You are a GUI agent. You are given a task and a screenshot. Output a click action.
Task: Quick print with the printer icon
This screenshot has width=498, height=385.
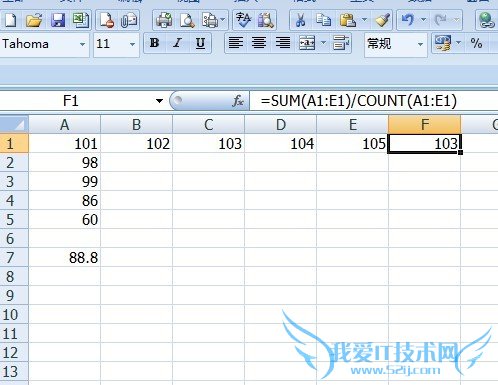coord(164,20)
